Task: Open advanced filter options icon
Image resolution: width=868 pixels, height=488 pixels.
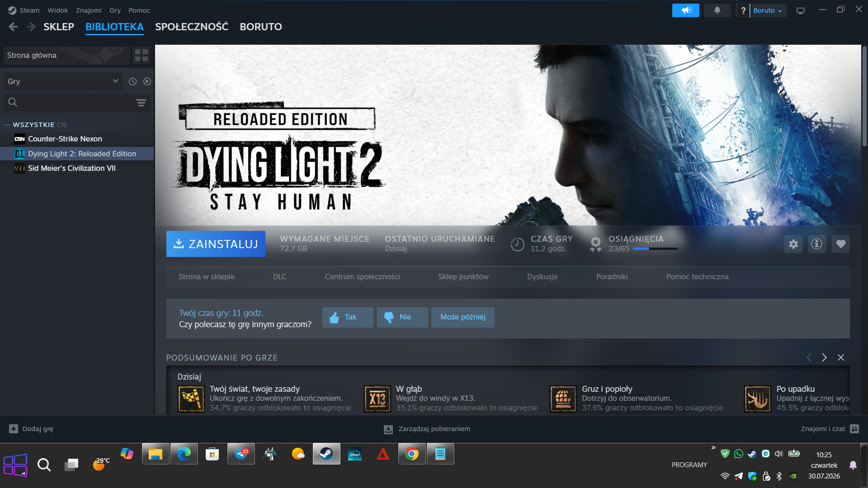Action: pos(141,103)
